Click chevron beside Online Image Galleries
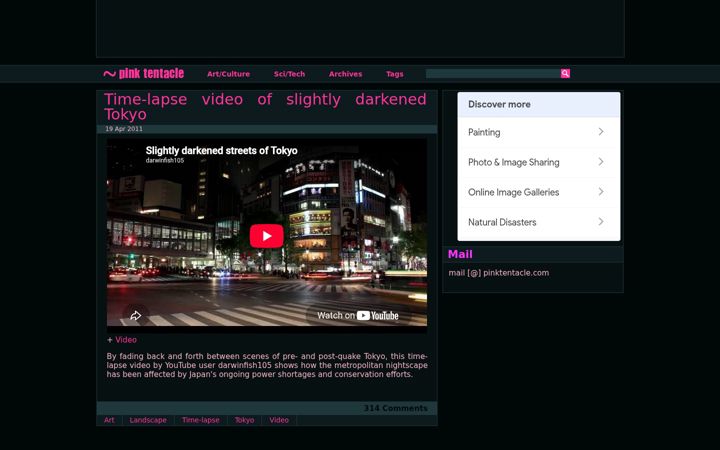 [x=601, y=192]
